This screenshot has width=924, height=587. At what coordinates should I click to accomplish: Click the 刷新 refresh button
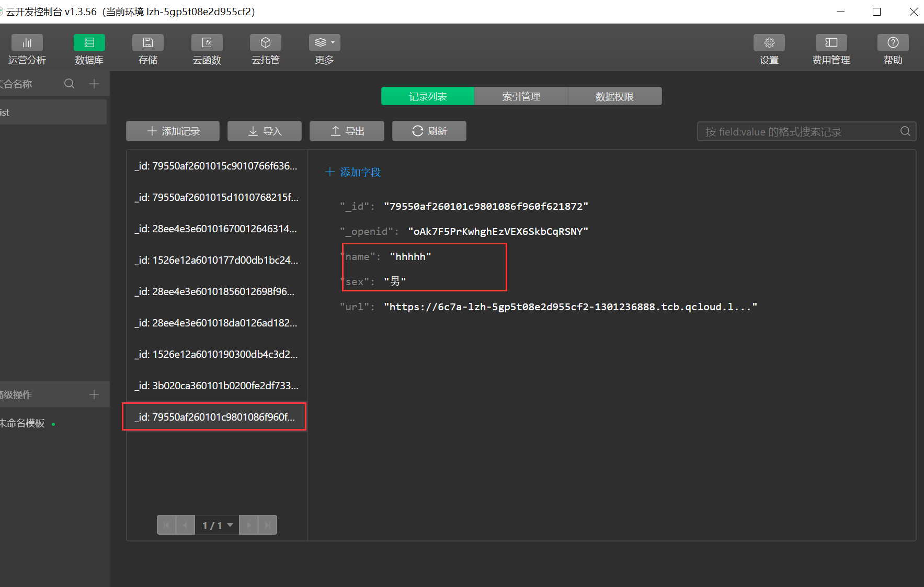point(429,131)
